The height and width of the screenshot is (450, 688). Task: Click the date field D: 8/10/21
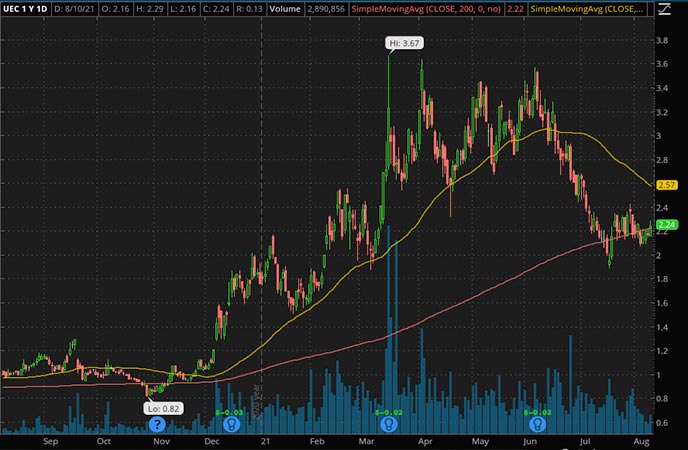point(74,8)
